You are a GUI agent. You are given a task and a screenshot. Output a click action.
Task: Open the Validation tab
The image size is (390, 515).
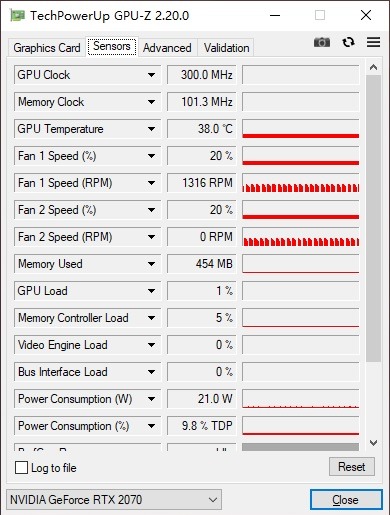[x=227, y=48]
